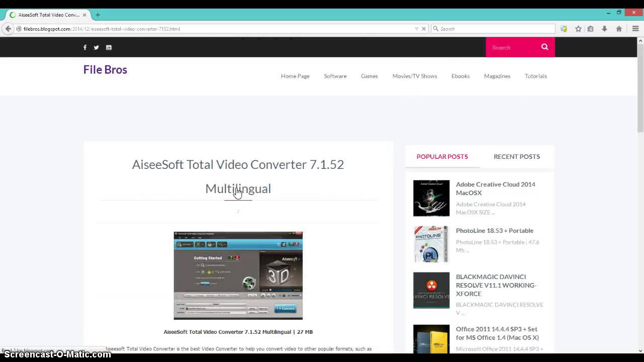644x362 pixels.
Task: Open the Movies/TV Shows menu item
Action: [415, 76]
